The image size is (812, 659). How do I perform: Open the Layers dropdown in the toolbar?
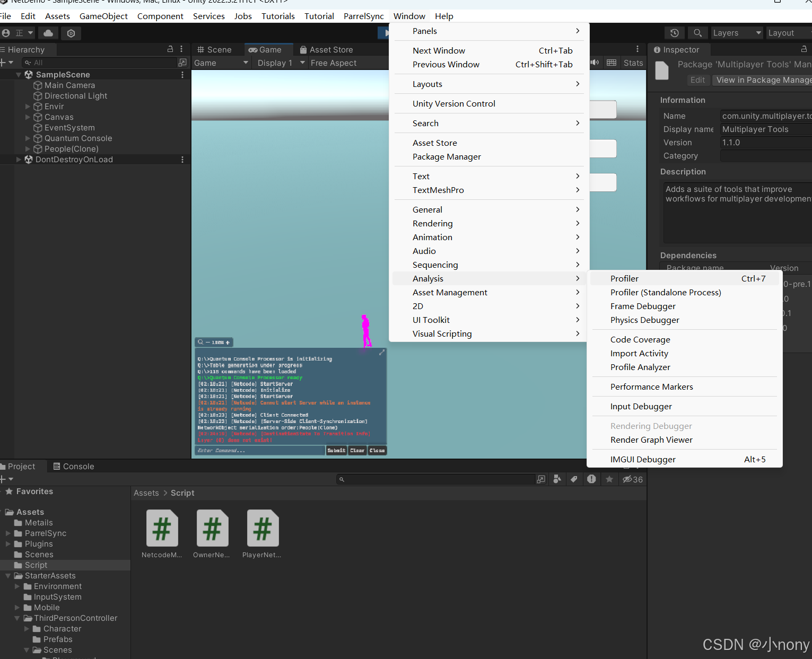click(736, 33)
